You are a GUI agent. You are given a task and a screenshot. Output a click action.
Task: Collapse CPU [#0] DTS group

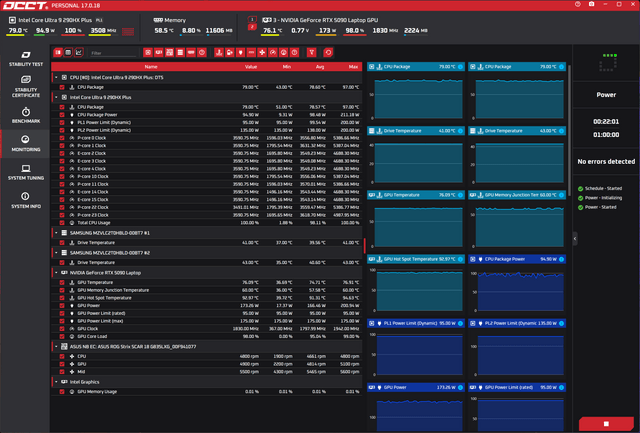point(56,77)
